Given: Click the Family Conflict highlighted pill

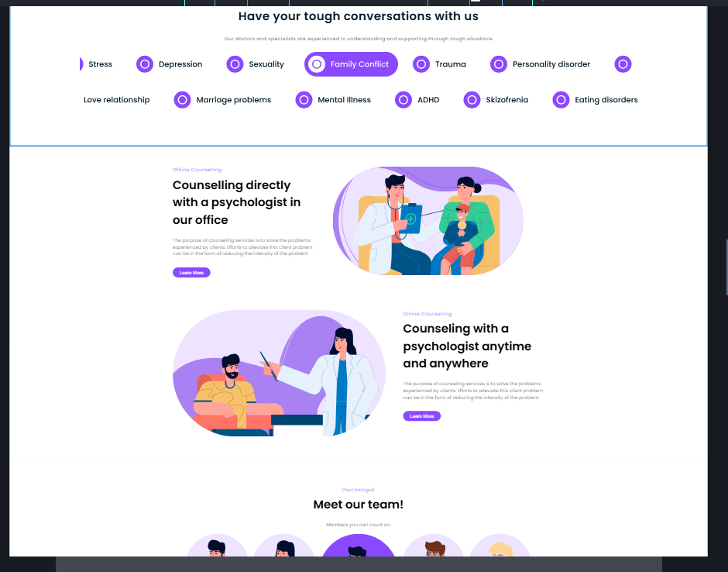Looking at the screenshot, I should (351, 64).
